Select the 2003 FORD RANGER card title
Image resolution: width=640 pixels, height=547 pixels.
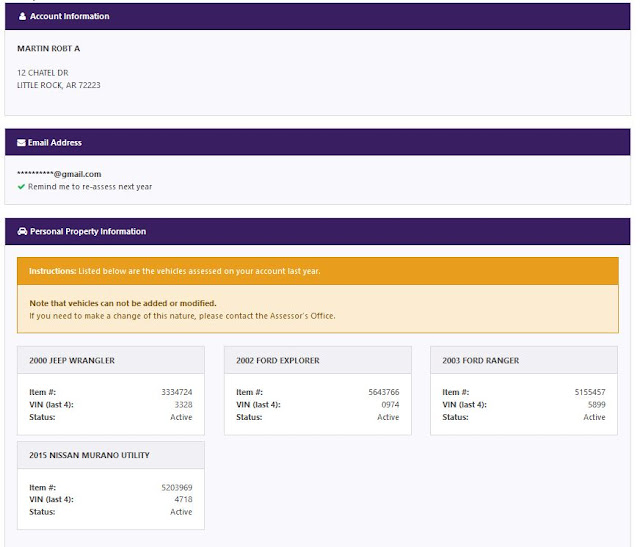(481, 360)
